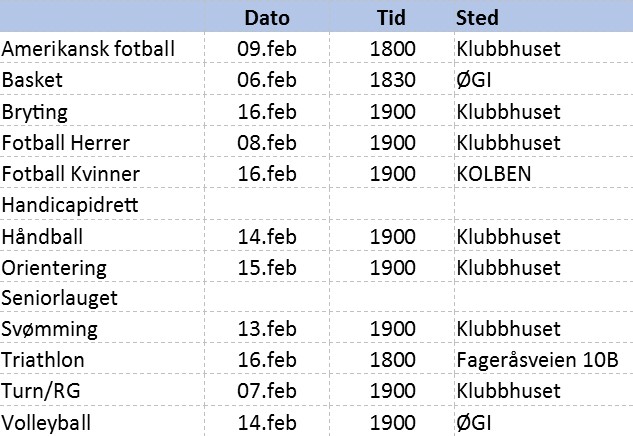Click the 09.feb date cell

267,49
